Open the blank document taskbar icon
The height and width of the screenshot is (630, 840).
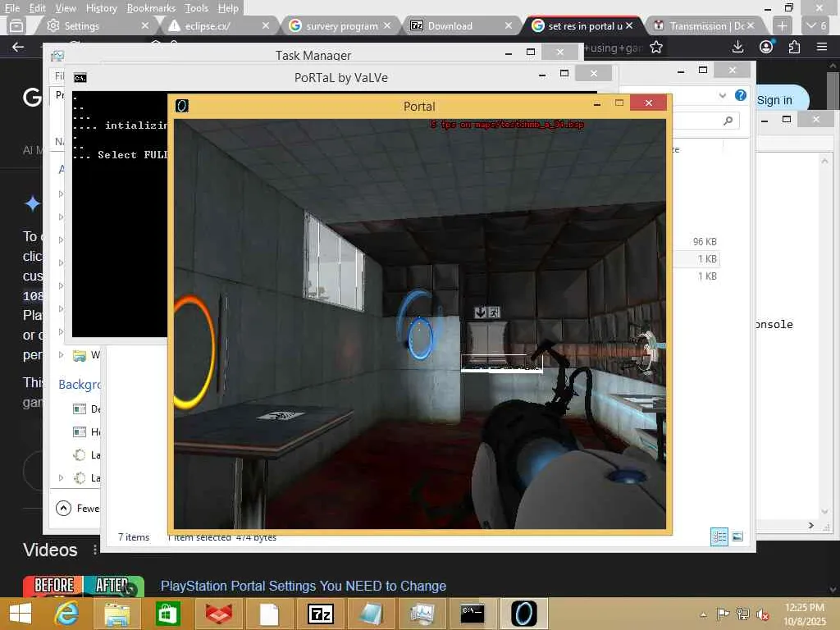tap(269, 614)
